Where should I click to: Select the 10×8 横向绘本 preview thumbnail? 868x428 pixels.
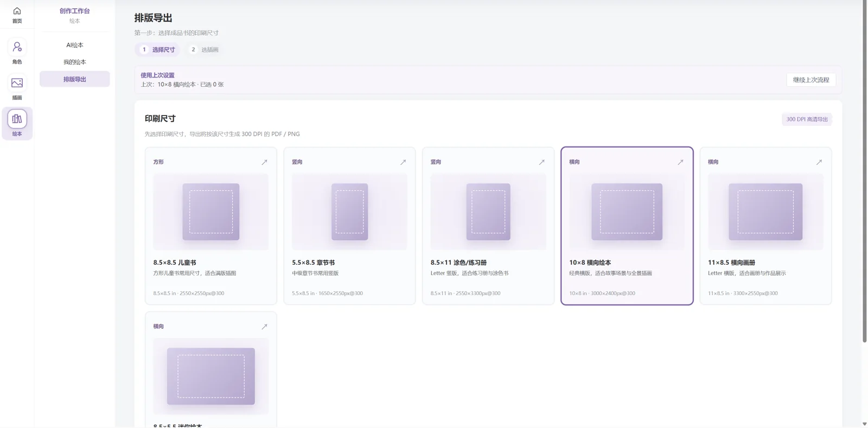pyautogui.click(x=627, y=212)
